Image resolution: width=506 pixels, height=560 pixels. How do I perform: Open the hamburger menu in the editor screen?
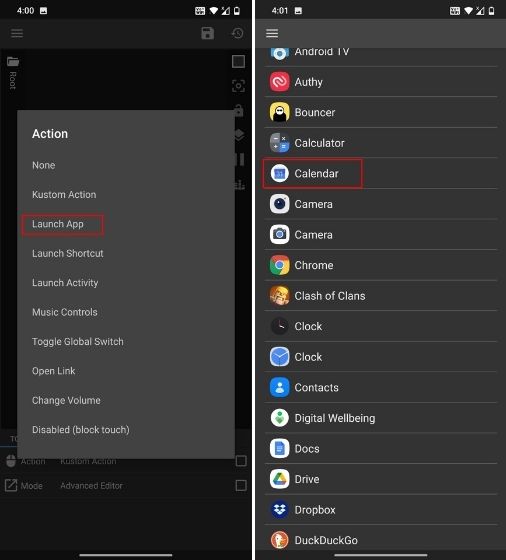17,33
